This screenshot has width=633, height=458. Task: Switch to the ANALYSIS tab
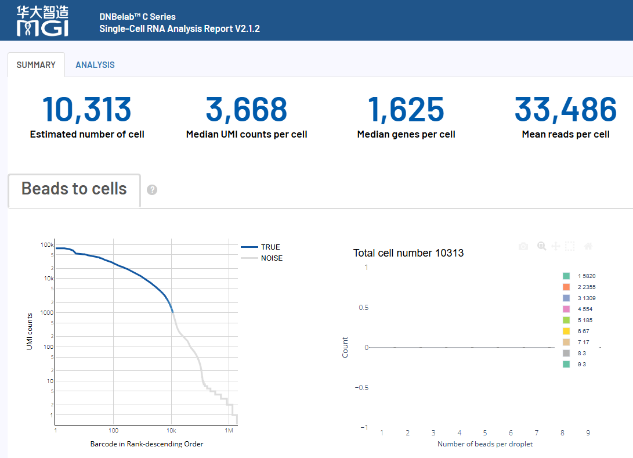(x=95, y=65)
